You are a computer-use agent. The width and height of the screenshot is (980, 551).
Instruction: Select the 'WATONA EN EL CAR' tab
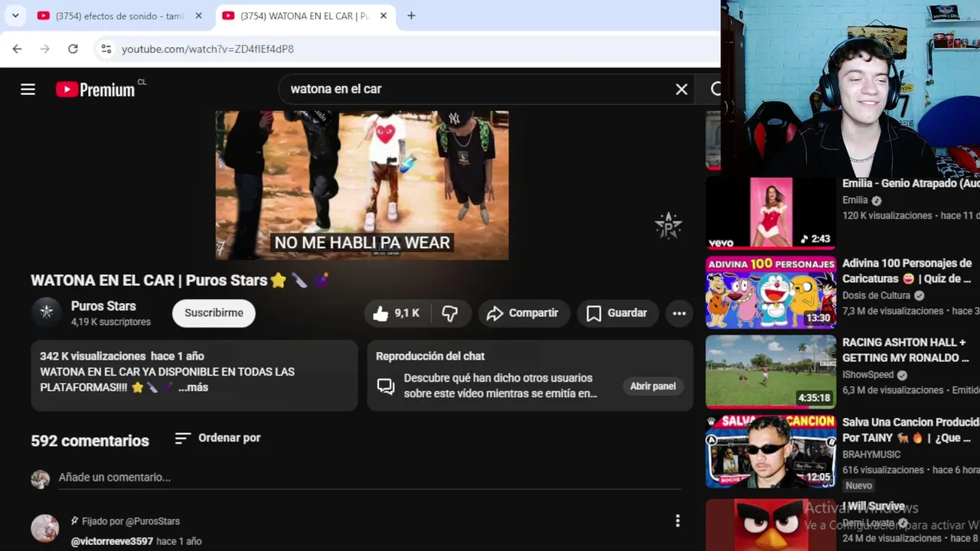pyautogui.click(x=305, y=15)
